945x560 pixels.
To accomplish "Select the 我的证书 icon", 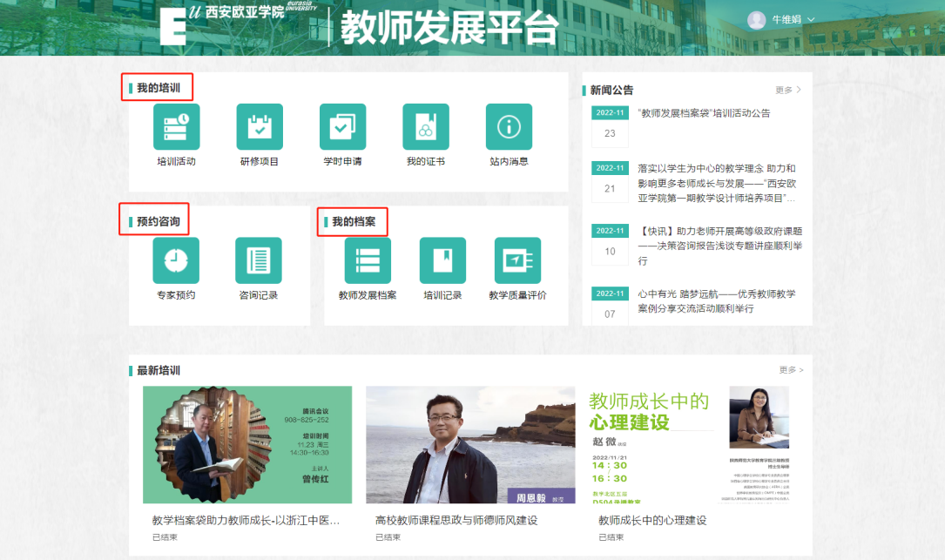I will (425, 127).
